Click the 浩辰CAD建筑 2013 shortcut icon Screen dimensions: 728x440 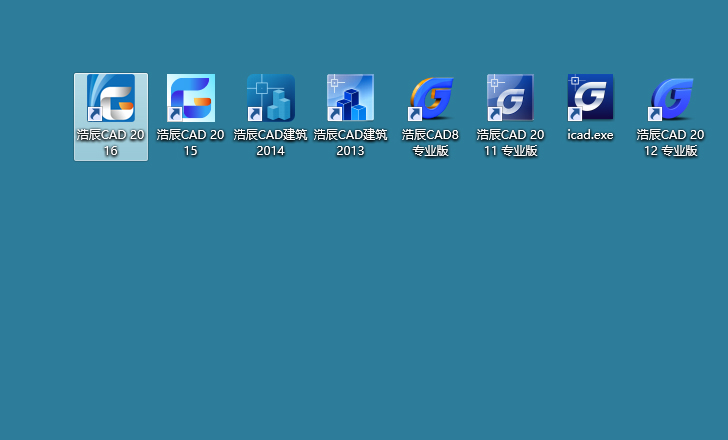pos(351,98)
